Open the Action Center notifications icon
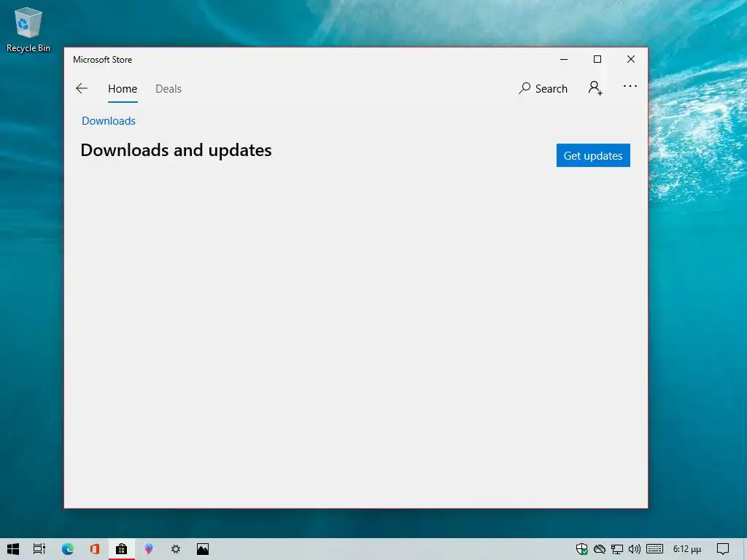747x560 pixels. pyautogui.click(x=723, y=549)
